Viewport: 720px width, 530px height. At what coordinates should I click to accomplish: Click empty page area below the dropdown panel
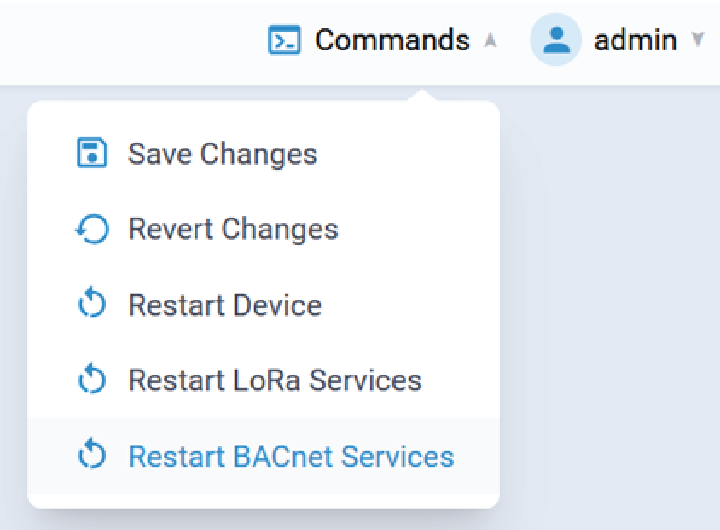(x=300, y=520)
